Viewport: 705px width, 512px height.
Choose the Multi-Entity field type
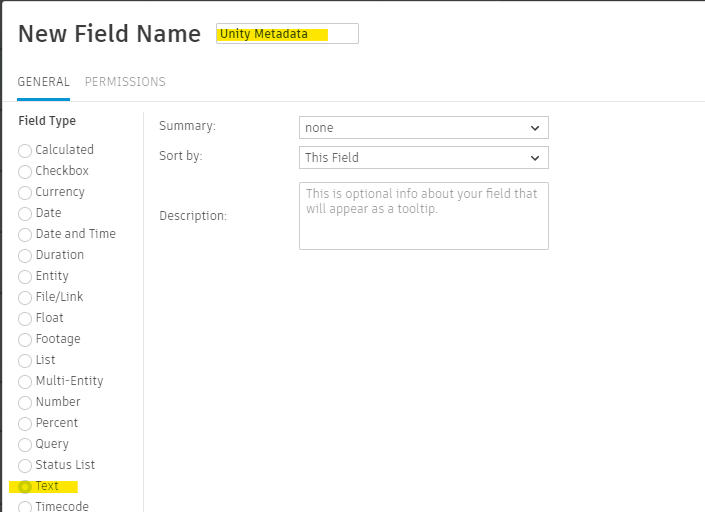[25, 381]
